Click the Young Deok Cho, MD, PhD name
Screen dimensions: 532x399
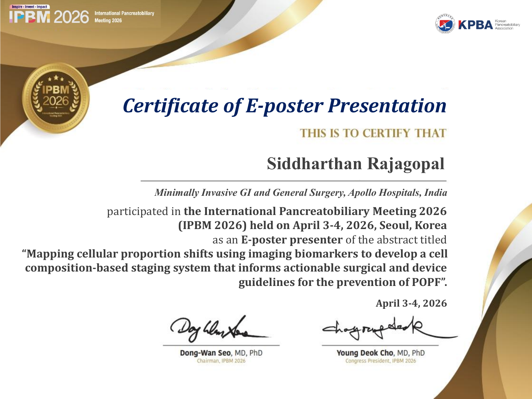coord(381,353)
